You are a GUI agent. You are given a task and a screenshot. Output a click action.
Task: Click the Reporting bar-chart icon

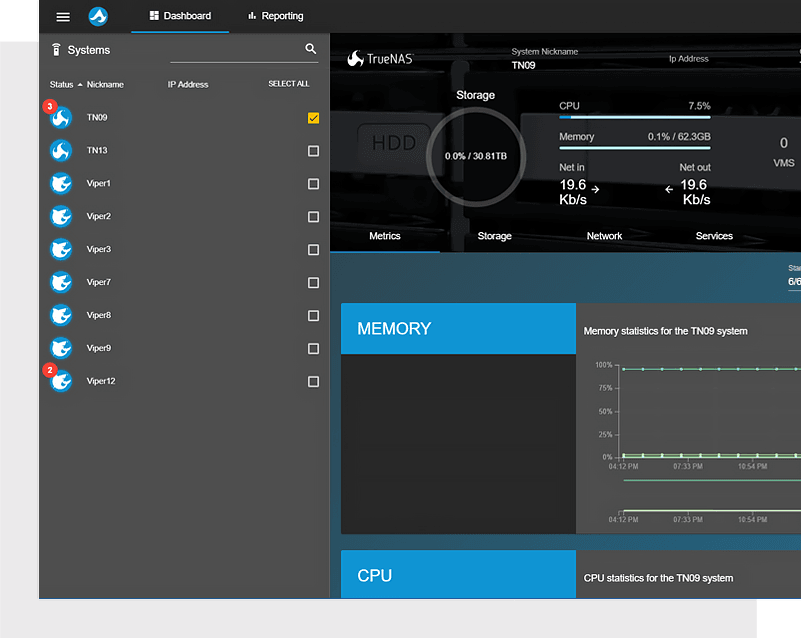252,16
